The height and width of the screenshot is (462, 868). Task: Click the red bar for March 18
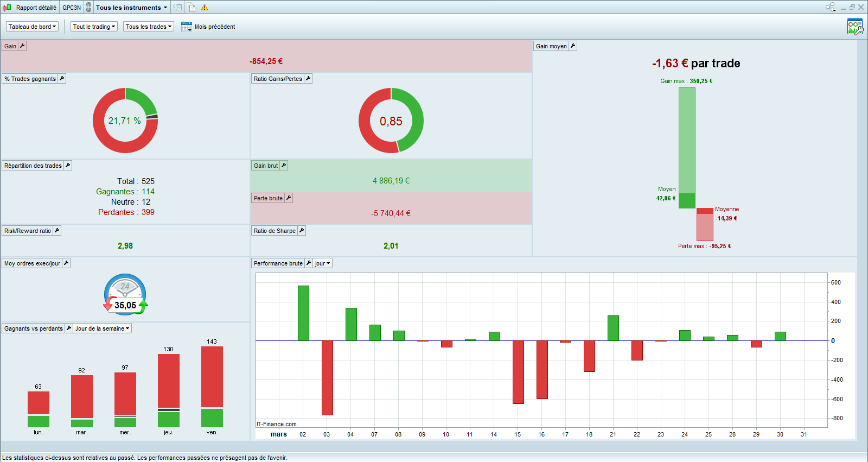590,356
